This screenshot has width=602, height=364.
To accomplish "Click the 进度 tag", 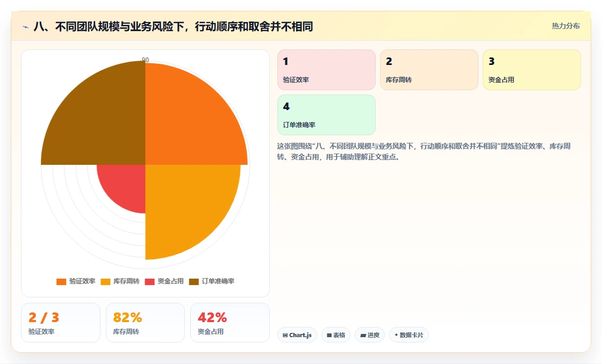I will pyautogui.click(x=370, y=335).
